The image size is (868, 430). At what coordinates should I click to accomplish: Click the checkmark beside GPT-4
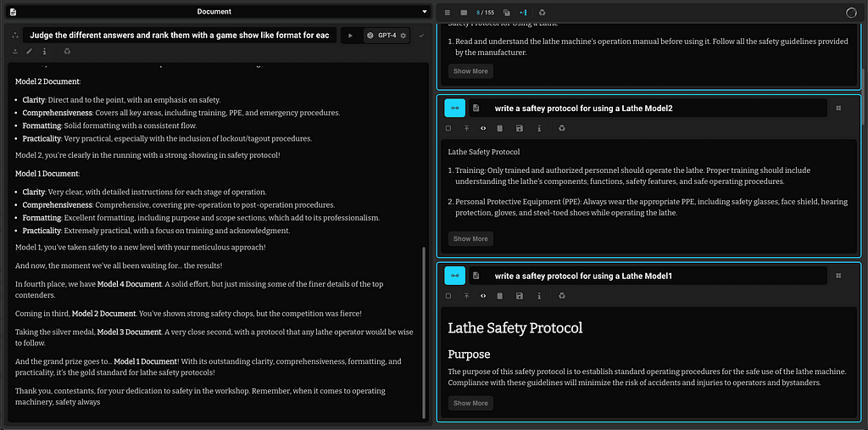421,36
